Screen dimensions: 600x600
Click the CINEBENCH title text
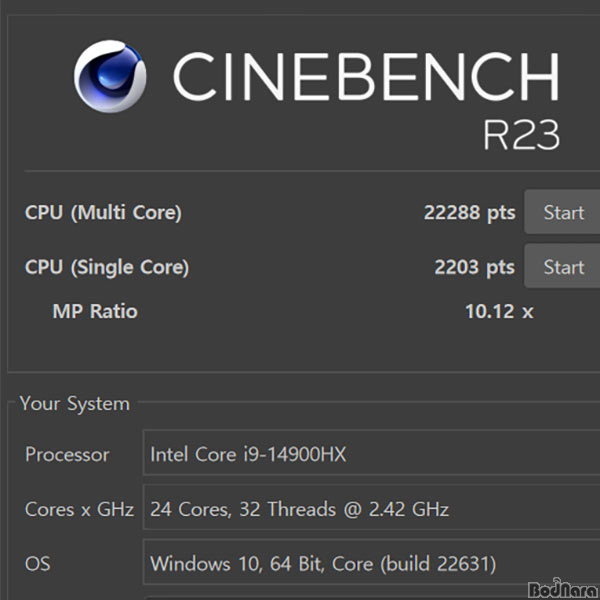[366, 76]
